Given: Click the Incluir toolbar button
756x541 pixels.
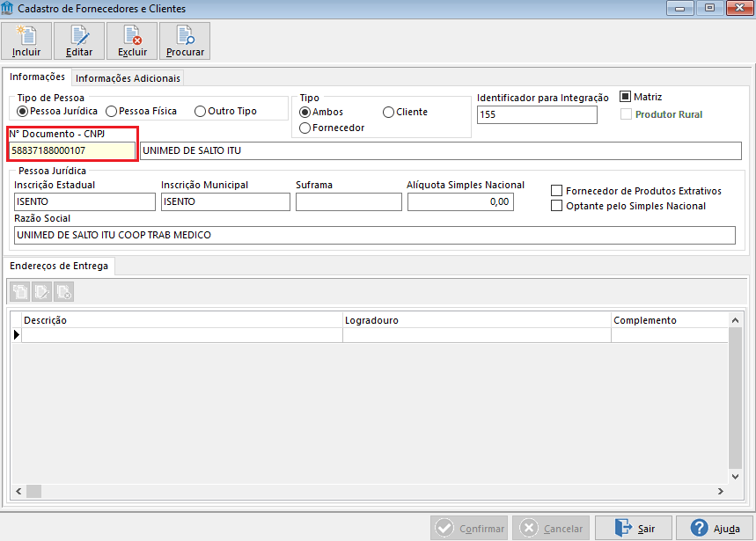Looking at the screenshot, I should click(26, 41).
